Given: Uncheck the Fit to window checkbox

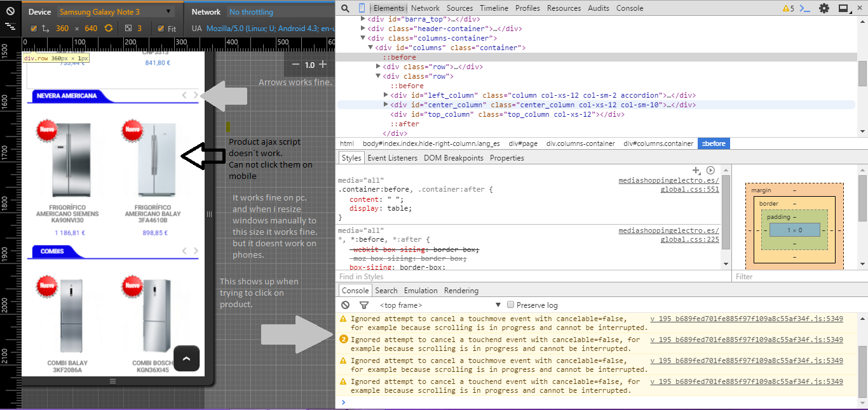Looking at the screenshot, I should tap(161, 29).
